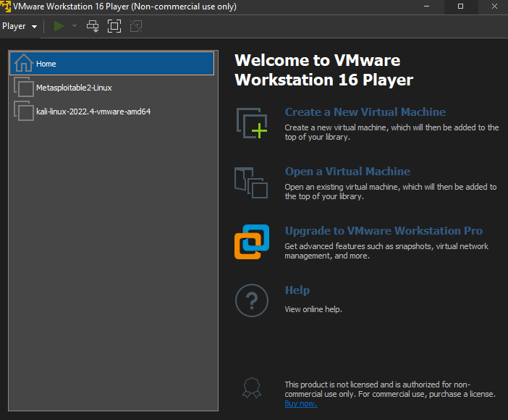Viewport: 508px width, 420px height.
Task: Enter full screen mode via toolbar icon
Action: tap(114, 26)
